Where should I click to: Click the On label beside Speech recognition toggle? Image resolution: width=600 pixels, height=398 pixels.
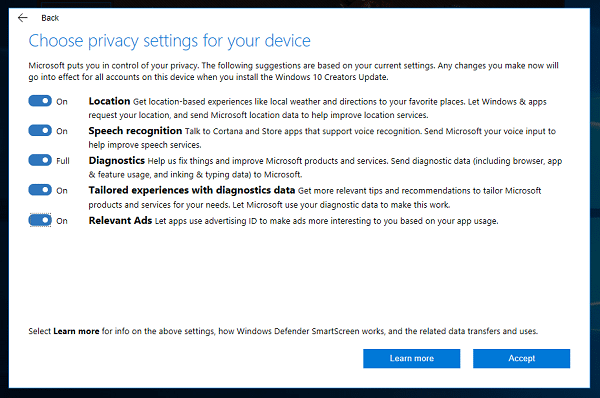click(x=62, y=131)
